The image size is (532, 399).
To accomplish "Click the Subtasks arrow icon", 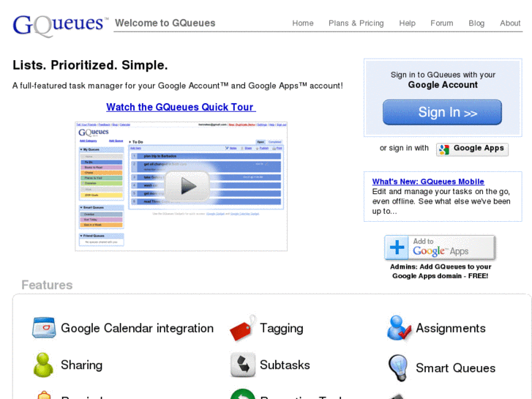I will (243, 365).
